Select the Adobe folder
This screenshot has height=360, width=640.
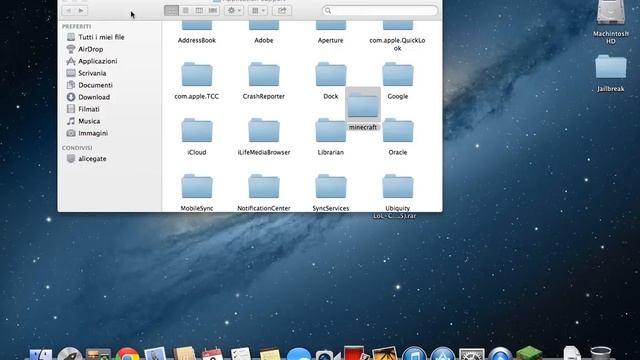pos(264,27)
